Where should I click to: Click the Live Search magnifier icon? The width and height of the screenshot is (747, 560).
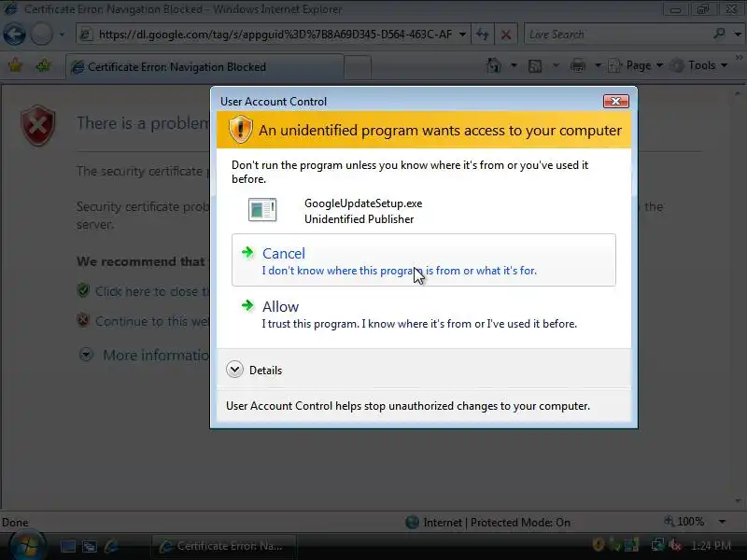point(719,34)
